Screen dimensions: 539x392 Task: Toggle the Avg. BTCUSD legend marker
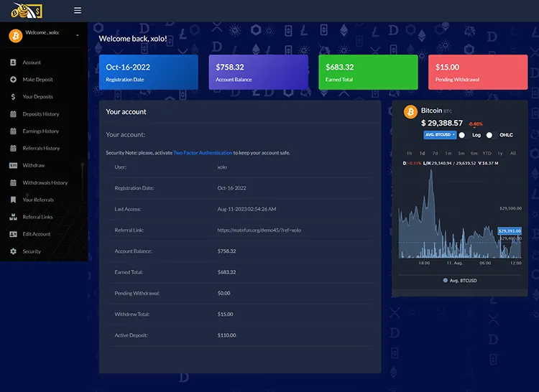tap(446, 281)
